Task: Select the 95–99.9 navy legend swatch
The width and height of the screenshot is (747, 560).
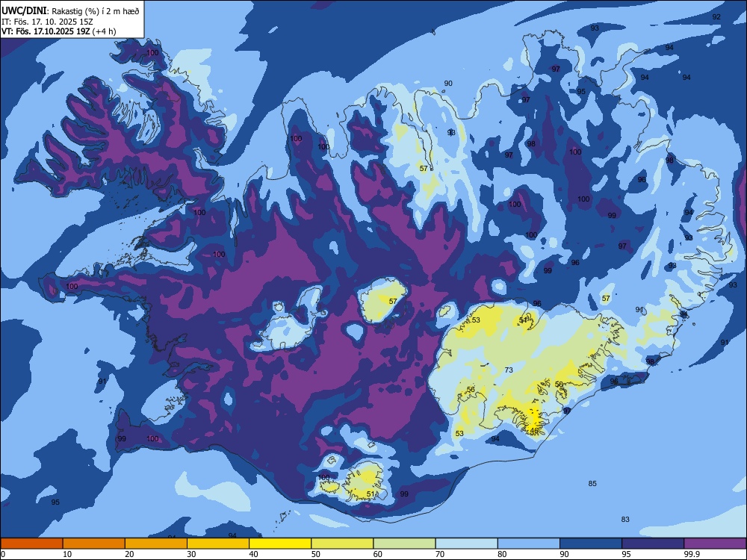Action: pos(653,544)
